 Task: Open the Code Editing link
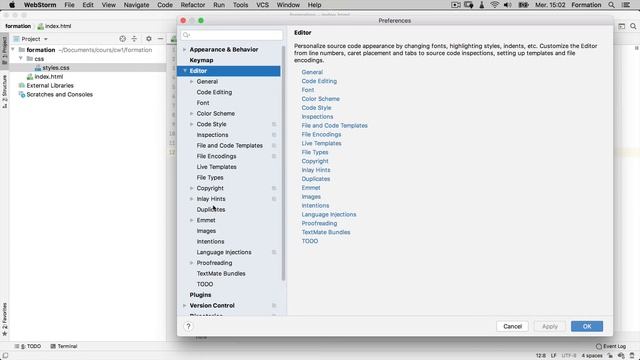(x=319, y=81)
